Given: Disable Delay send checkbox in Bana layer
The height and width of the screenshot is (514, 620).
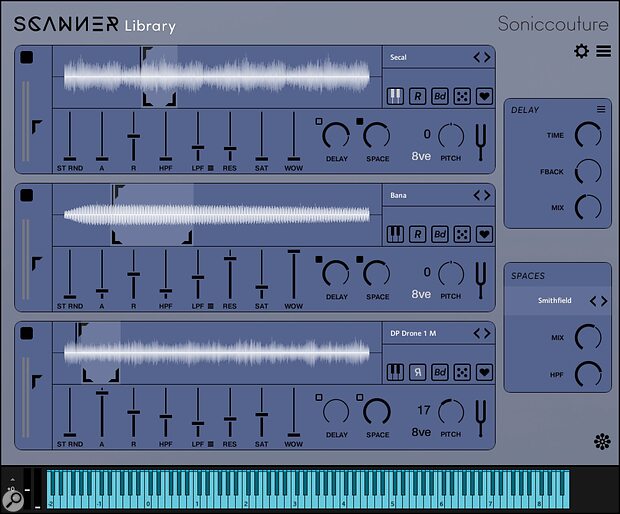Looking at the screenshot, I should coord(319,259).
